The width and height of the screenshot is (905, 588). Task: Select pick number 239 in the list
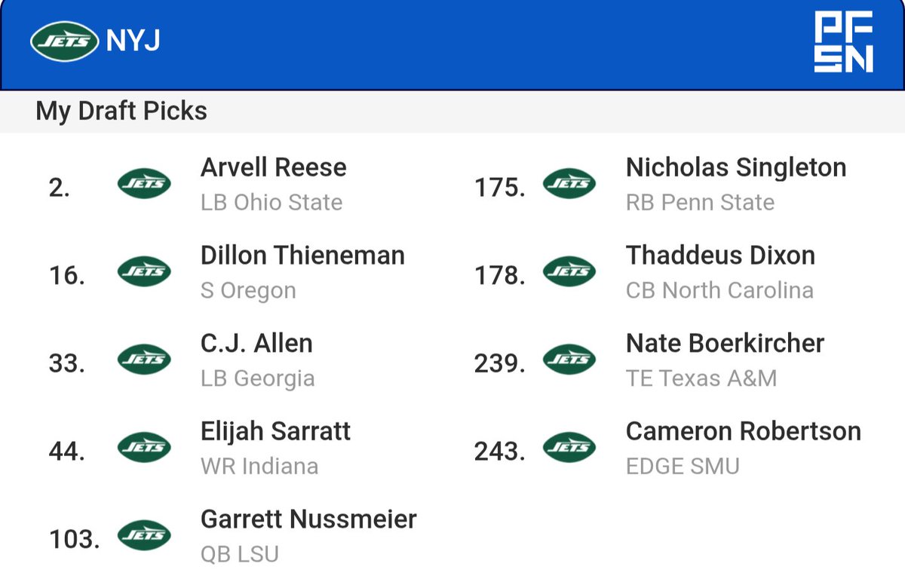point(500,363)
